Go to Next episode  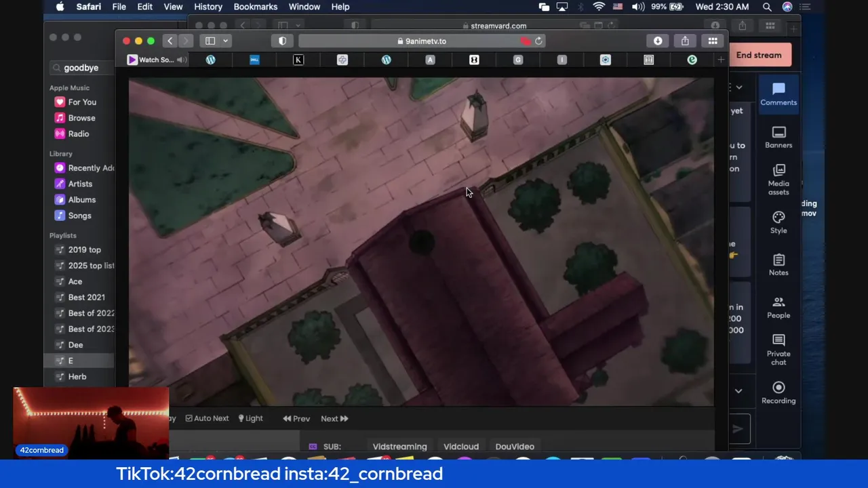click(334, 418)
